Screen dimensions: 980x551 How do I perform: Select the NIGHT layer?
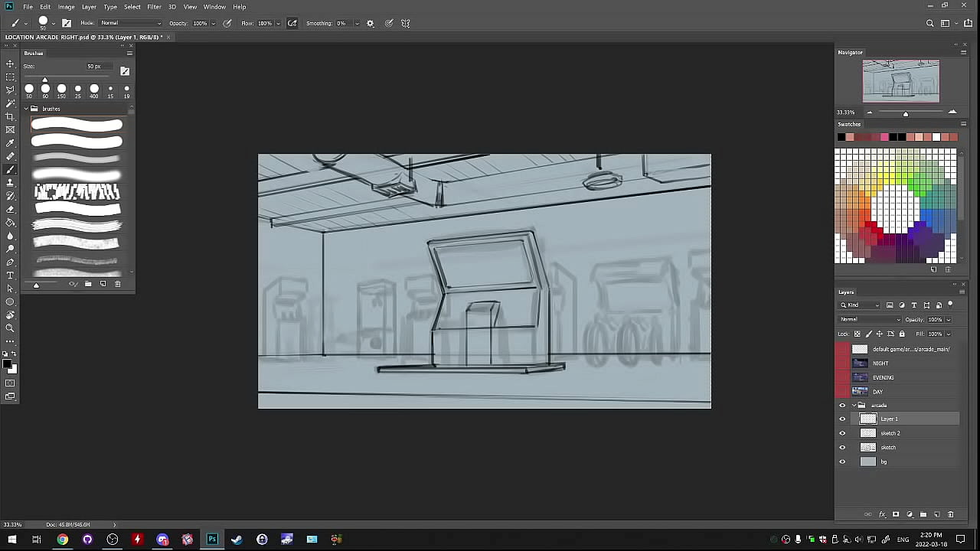point(880,364)
